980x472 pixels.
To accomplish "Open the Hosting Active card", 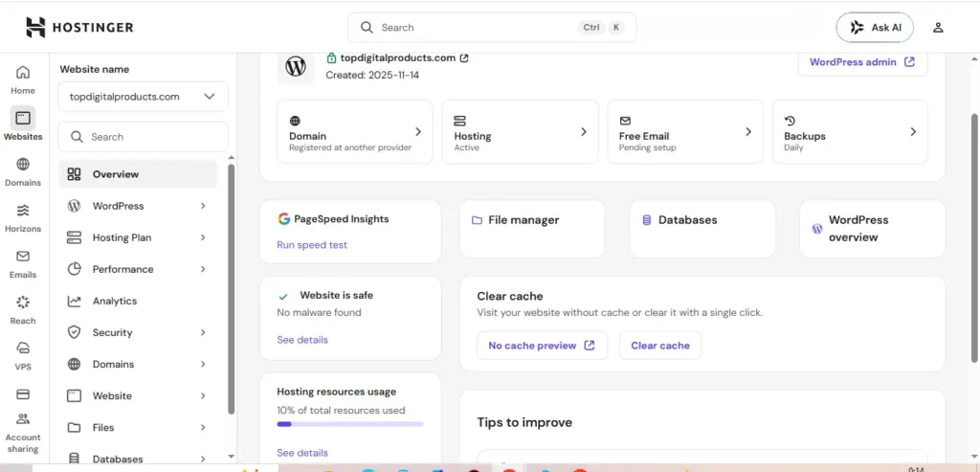I will (x=520, y=132).
